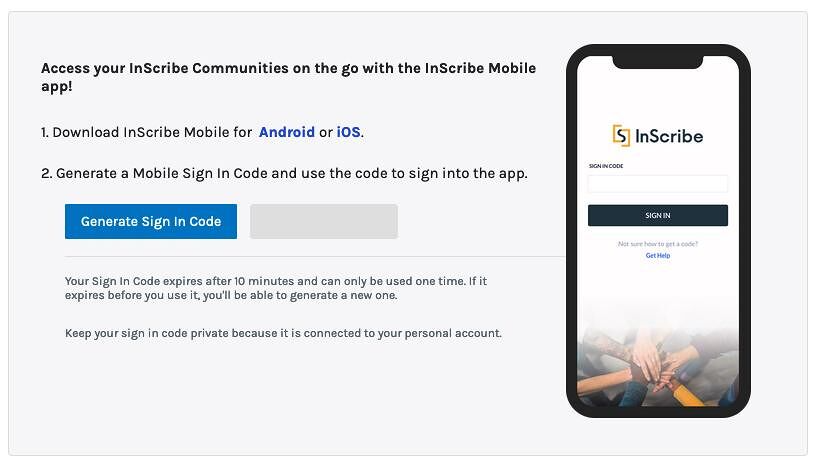Click the "Access your InScribe Communities" heading
The height and width of the screenshot is (466, 817).
coord(289,77)
